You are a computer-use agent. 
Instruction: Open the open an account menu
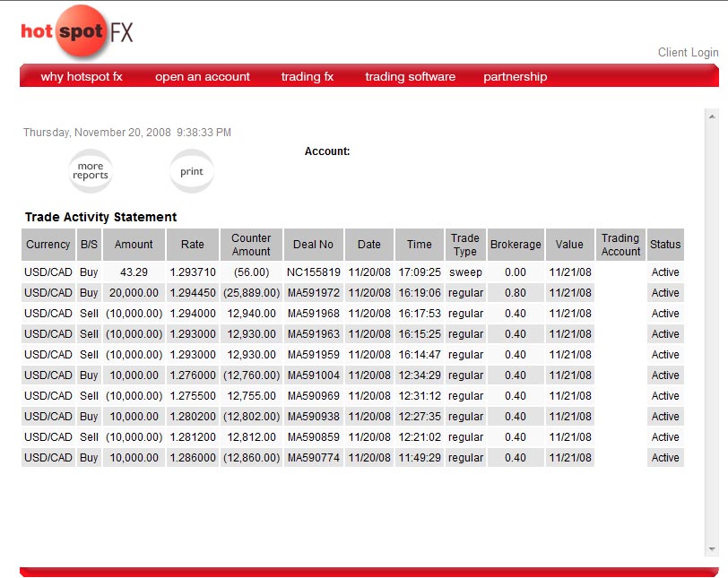(x=203, y=76)
